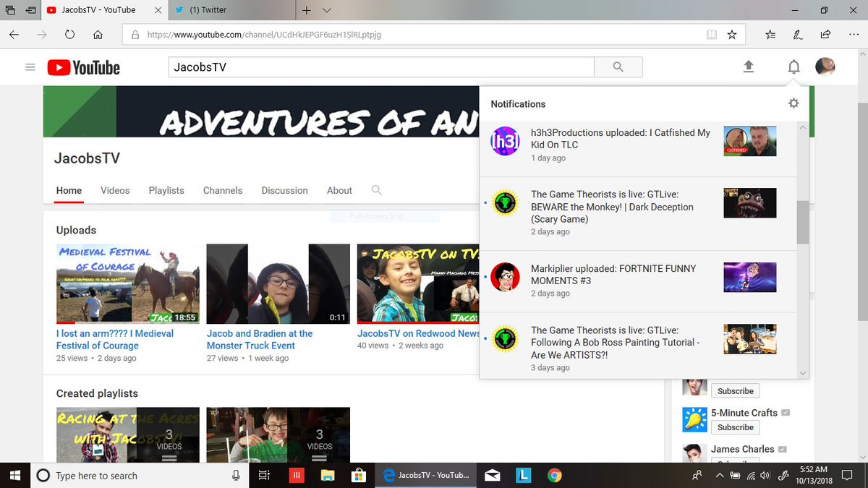Screen dimensions: 868x488
Task: Go to the YouTube home logo
Action: pyautogui.click(x=84, y=67)
